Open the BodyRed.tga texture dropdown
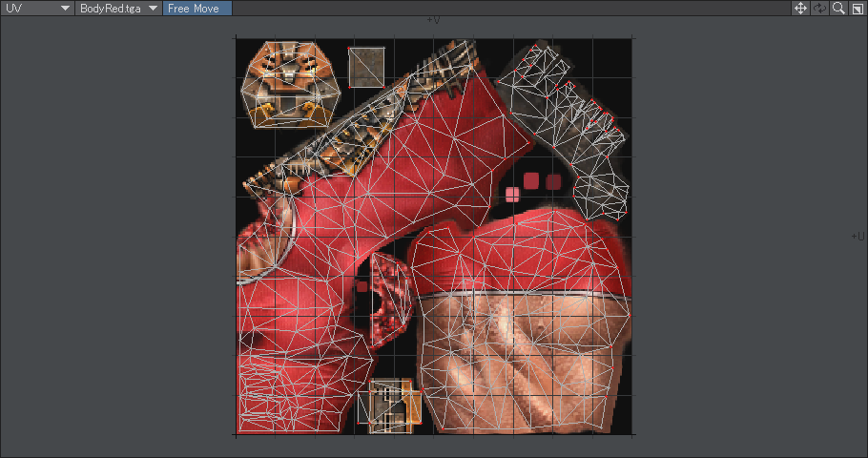The height and width of the screenshot is (458, 868). point(118,9)
